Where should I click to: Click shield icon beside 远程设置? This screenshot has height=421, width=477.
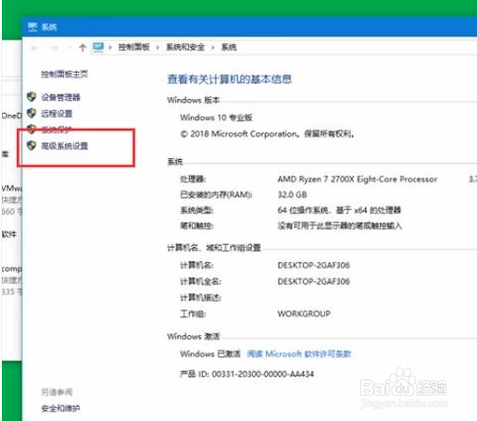point(31,113)
